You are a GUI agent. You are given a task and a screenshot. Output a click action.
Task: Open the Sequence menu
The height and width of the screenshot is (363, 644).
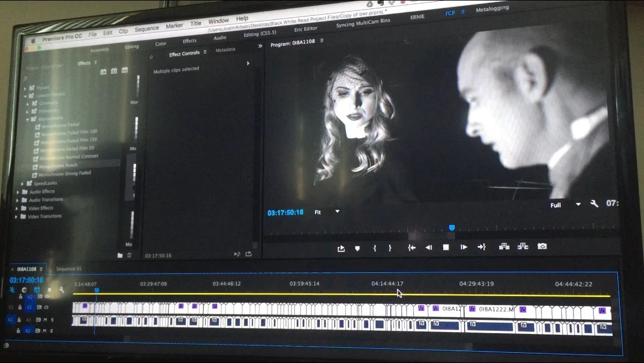point(147,29)
